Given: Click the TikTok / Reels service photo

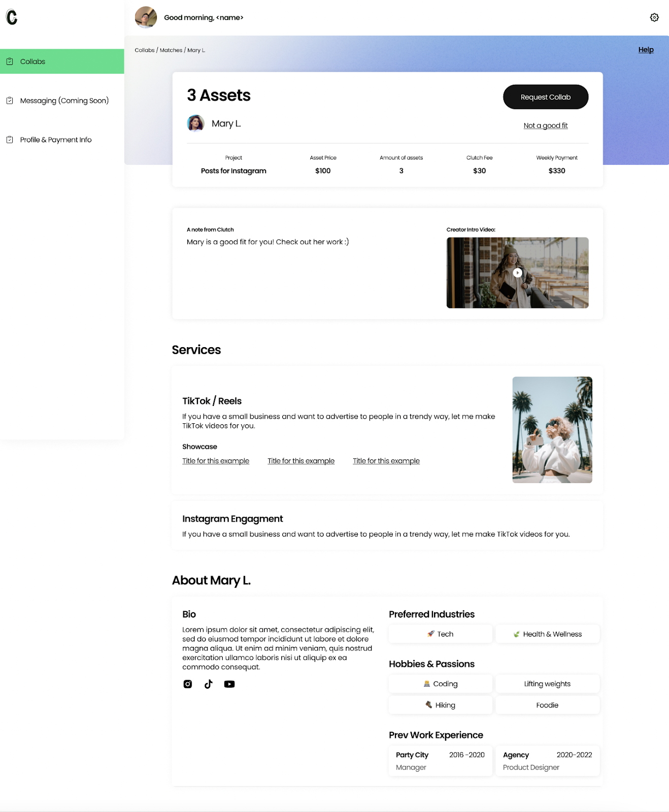Looking at the screenshot, I should coord(552,430).
